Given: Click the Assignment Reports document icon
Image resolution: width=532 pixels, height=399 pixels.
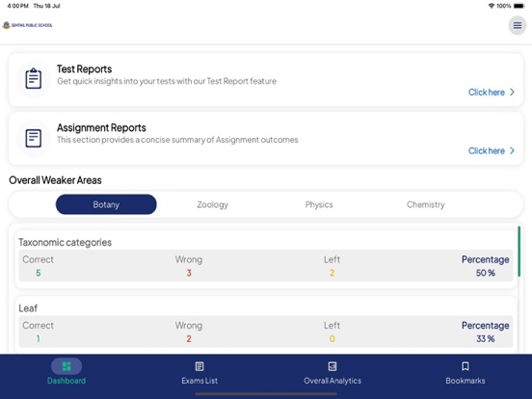Looking at the screenshot, I should tap(34, 138).
